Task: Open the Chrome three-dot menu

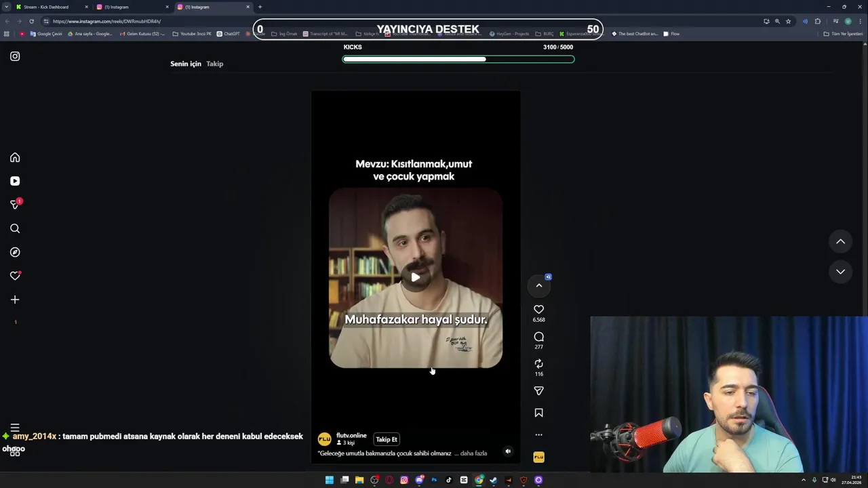Action: pos(861,21)
